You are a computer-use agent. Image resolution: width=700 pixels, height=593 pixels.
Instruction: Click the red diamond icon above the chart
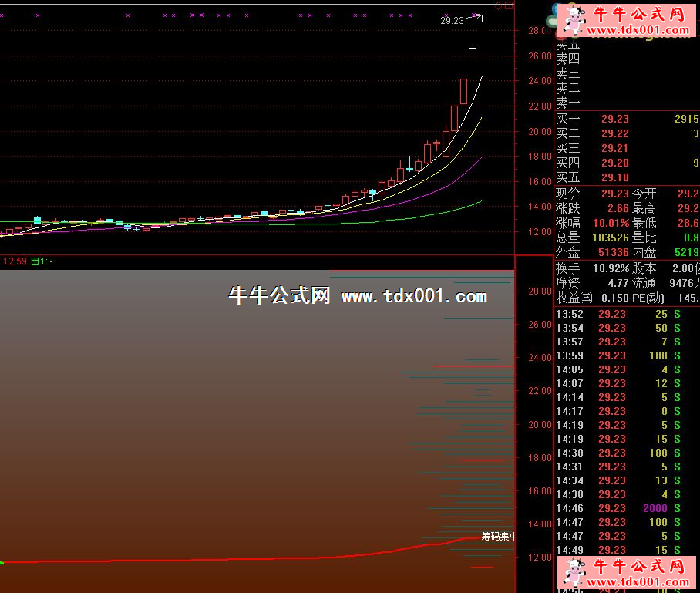[500, 5]
